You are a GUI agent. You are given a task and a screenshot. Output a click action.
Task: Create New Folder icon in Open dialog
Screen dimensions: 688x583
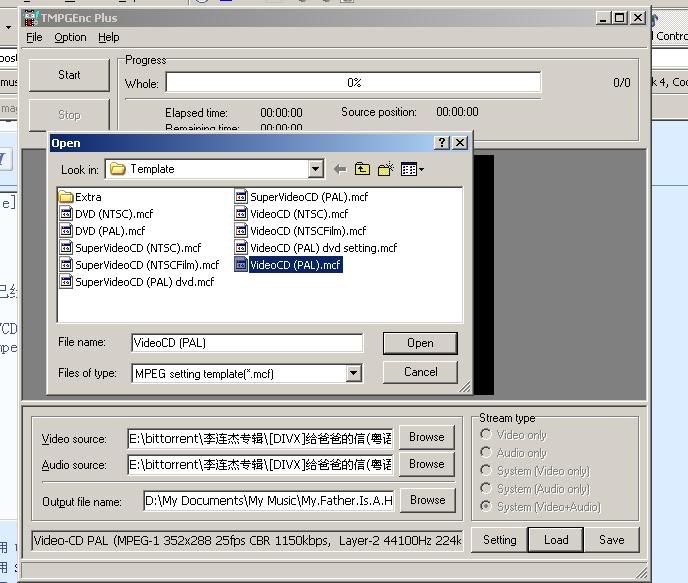coord(386,169)
